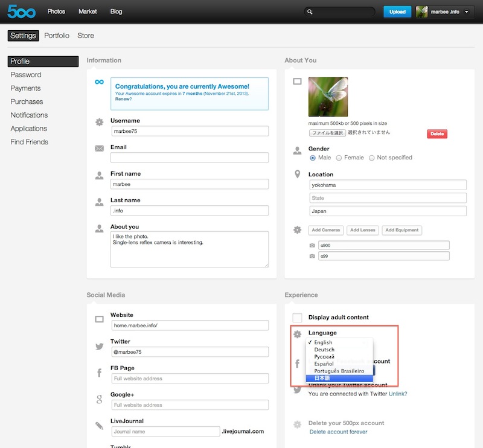Viewport: 483px width, 448px height.
Task: Choose Not specified gender radio button
Action: pos(372,158)
